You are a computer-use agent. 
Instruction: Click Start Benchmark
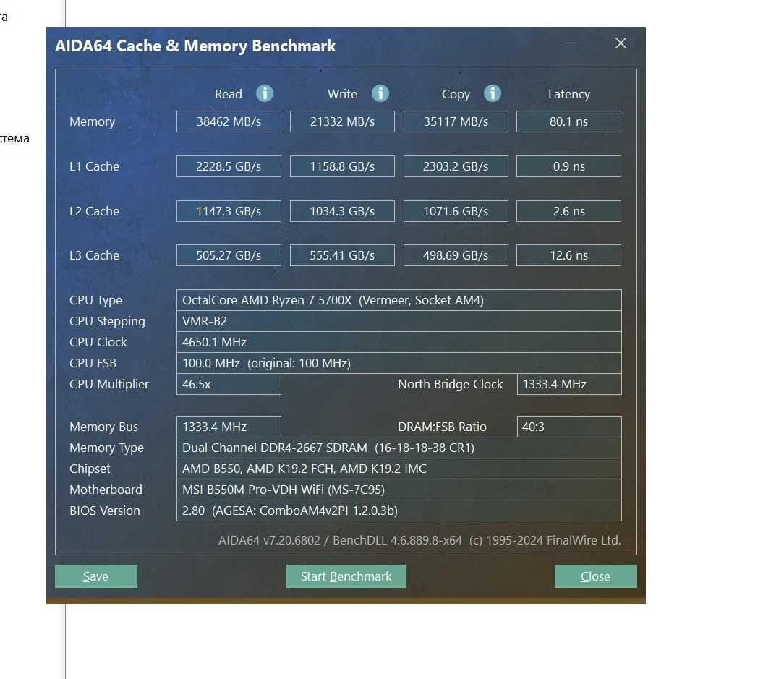[x=346, y=576]
